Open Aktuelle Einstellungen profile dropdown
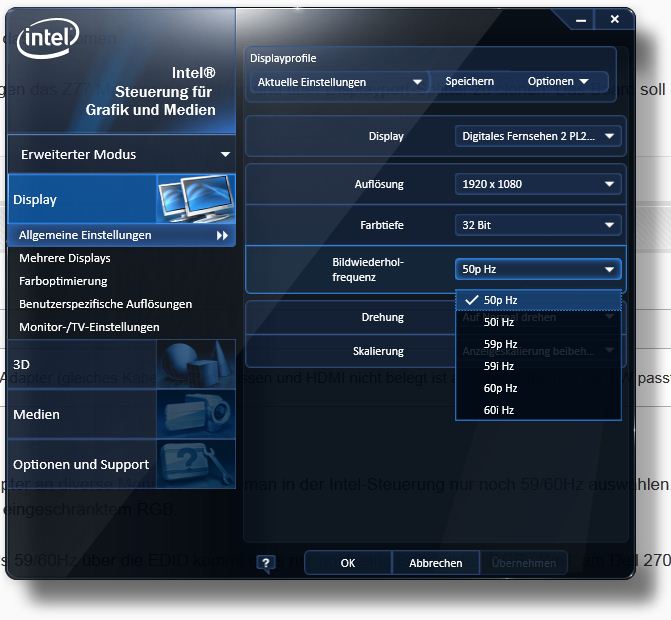Image resolution: width=671 pixels, height=620 pixels. 339,82
